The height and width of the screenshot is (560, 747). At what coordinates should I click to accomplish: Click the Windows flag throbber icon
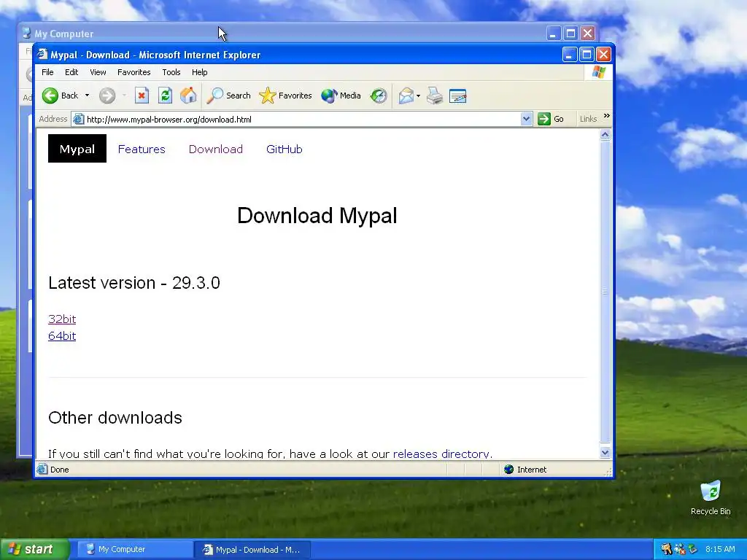598,72
